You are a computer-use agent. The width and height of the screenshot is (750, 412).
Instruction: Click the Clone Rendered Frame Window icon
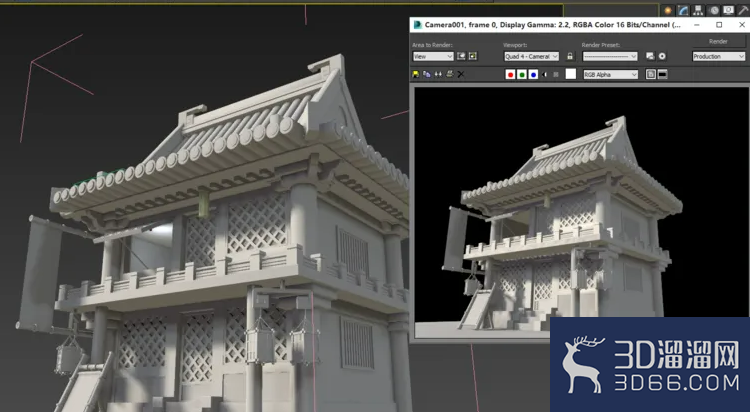pyautogui.click(x=438, y=74)
